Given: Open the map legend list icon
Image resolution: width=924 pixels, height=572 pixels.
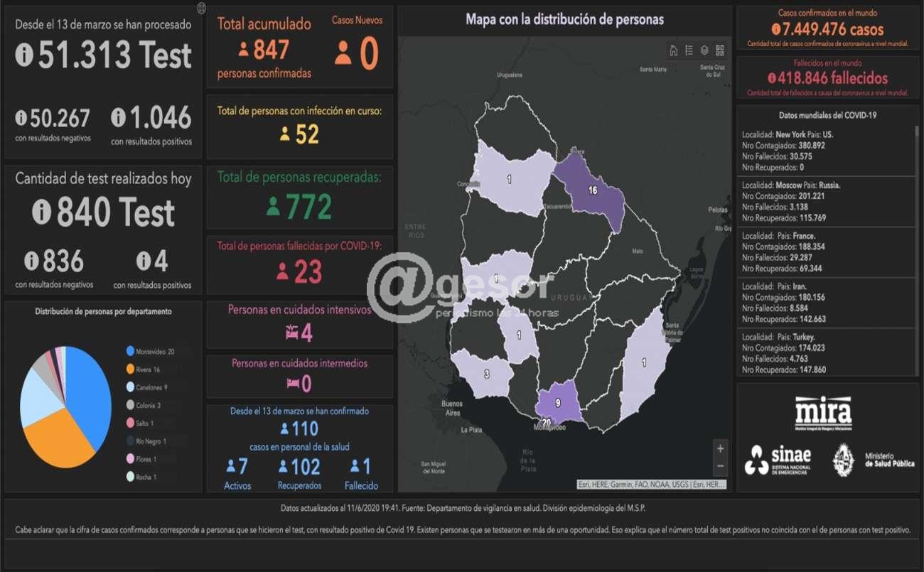Looking at the screenshot, I should point(689,50).
